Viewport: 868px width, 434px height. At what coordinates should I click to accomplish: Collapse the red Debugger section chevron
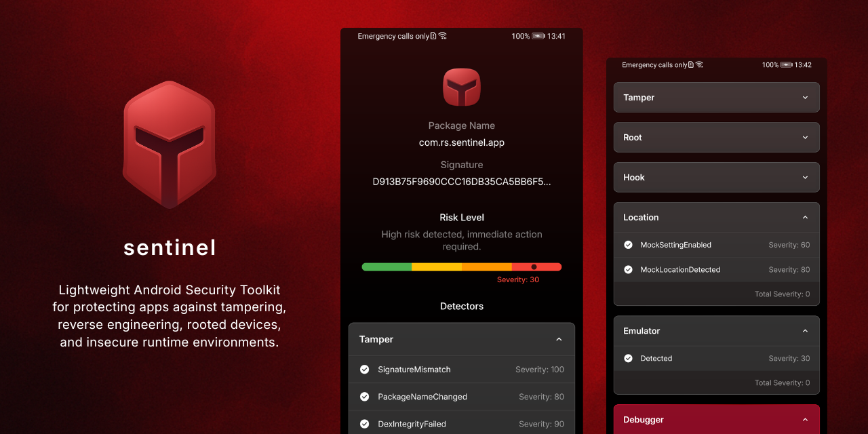click(x=805, y=420)
